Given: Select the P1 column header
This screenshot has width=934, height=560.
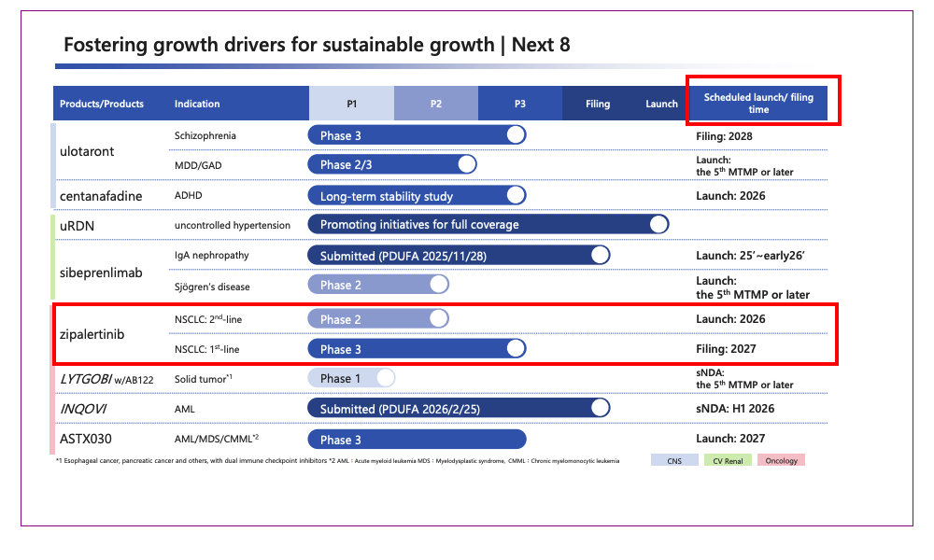Looking at the screenshot, I should 351,104.
